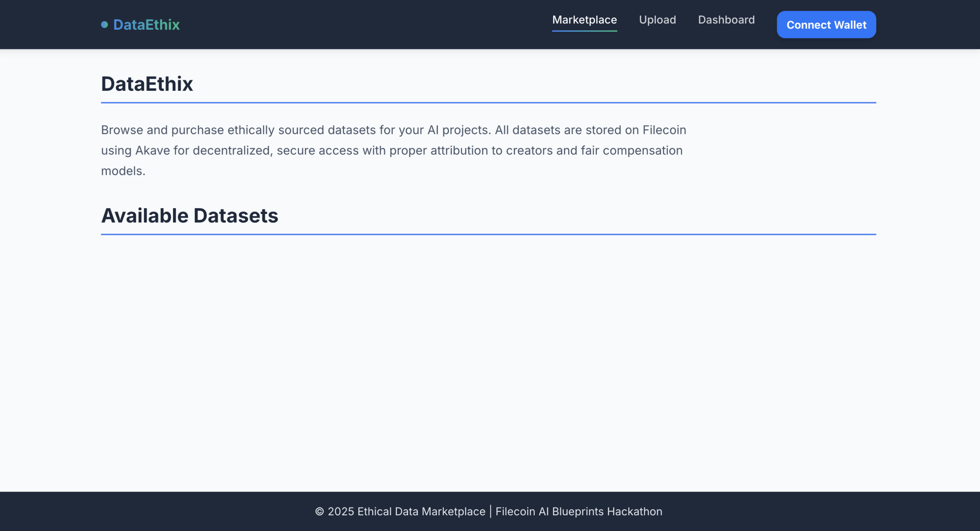
Task: Click 'Filecoin AI Blueprints Hackathon' in footer
Action: (x=578, y=511)
